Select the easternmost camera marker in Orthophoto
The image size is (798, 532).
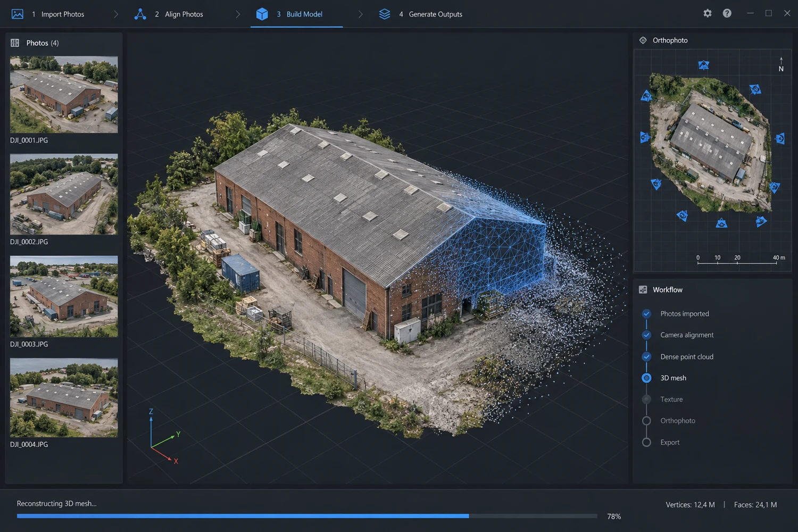pos(780,138)
